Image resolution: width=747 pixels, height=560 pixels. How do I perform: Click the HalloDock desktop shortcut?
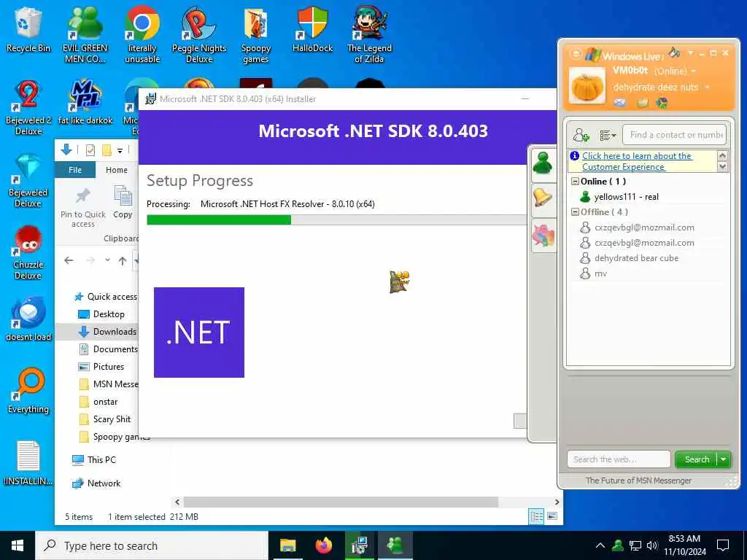point(312,29)
